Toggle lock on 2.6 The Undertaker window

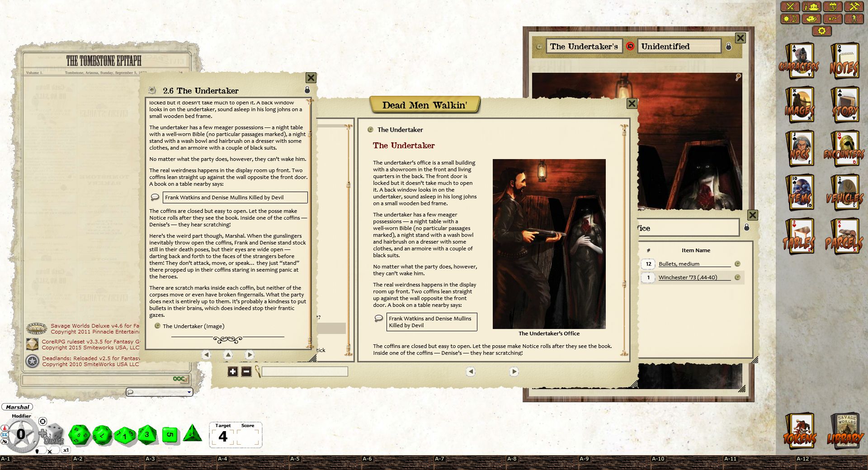tap(307, 90)
